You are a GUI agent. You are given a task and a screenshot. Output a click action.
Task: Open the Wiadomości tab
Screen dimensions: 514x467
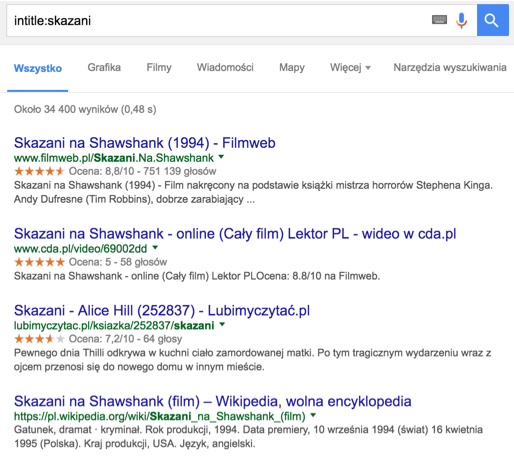pyautogui.click(x=225, y=67)
